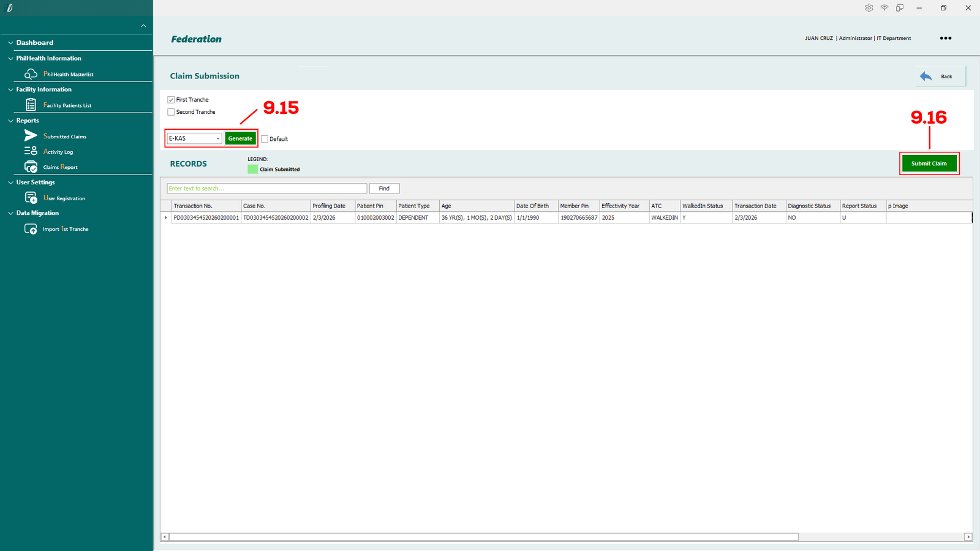Screen dimensions: 980x551
Task: Collapse the User Settings menu group
Action: click(10, 182)
